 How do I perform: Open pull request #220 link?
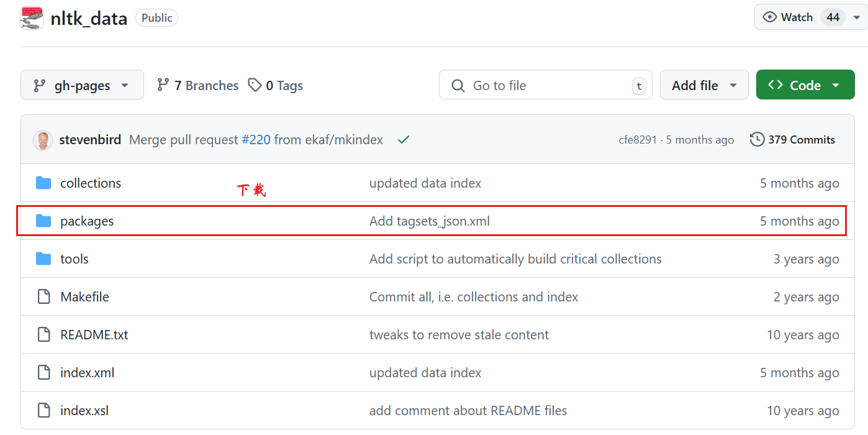256,140
